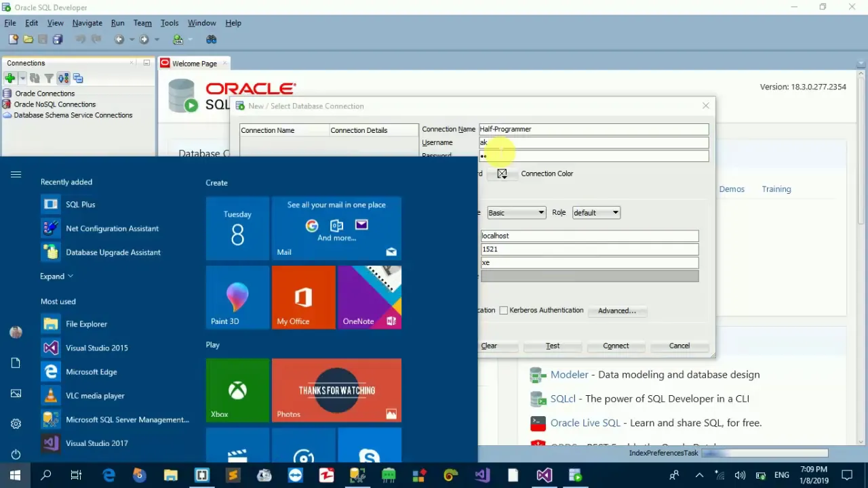The image size is (868, 488).
Task: Toggle the Connection Color checkbox
Action: coord(502,174)
